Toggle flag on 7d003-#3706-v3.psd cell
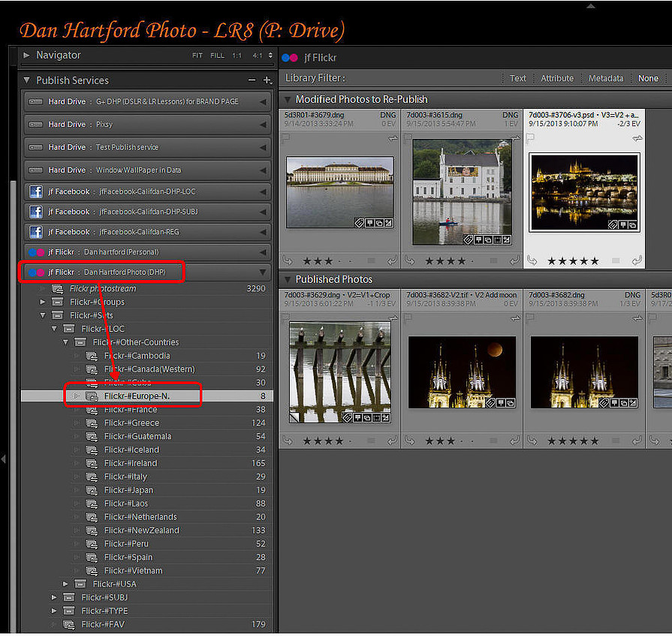The height and width of the screenshot is (638, 672). tap(531, 138)
